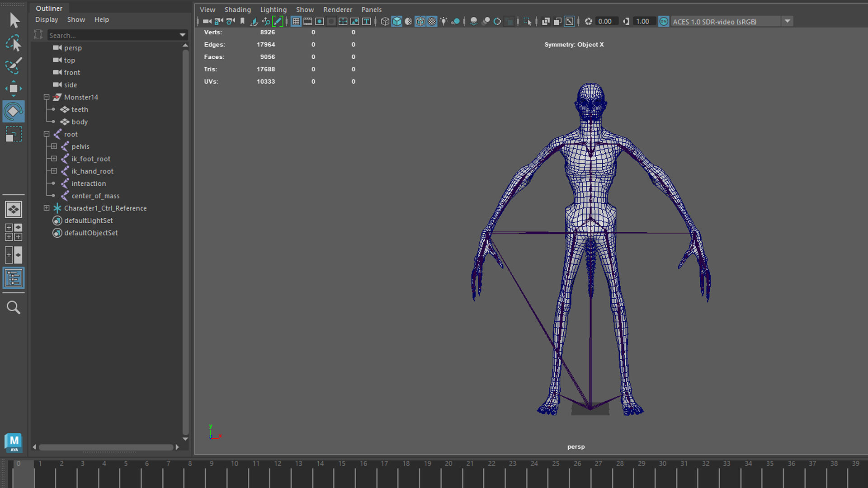Open the Renderer menu

point(338,9)
